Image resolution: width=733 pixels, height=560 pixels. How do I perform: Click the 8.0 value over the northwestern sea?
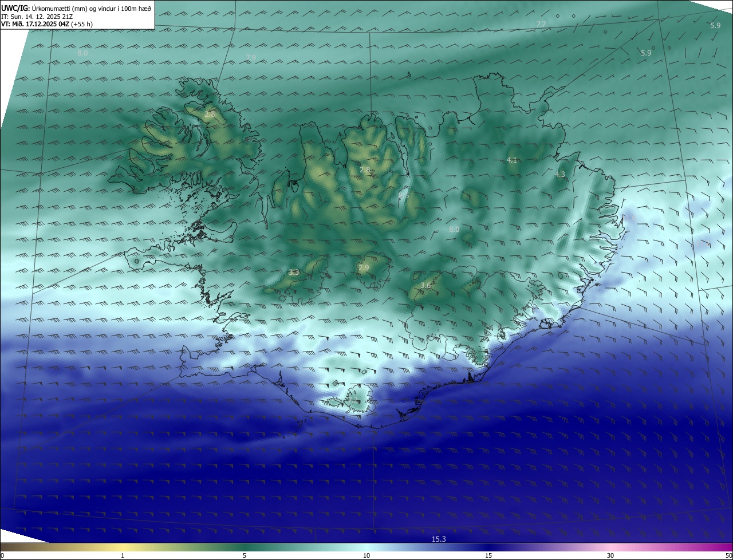(82, 53)
